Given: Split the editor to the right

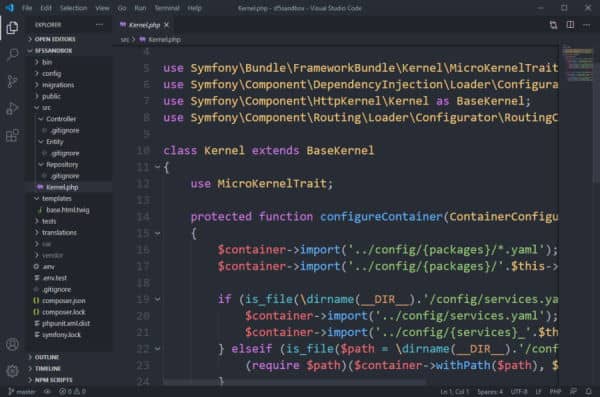Looking at the screenshot, I should [x=570, y=25].
